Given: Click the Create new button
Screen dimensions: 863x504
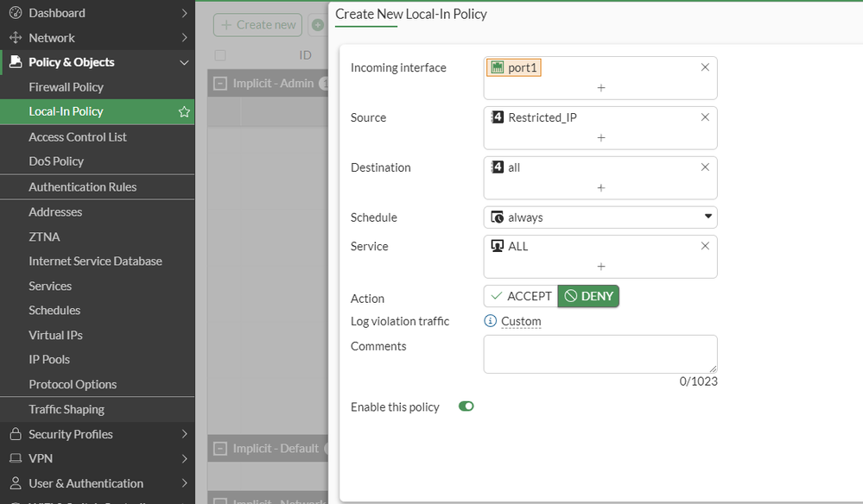Looking at the screenshot, I should tap(257, 25).
